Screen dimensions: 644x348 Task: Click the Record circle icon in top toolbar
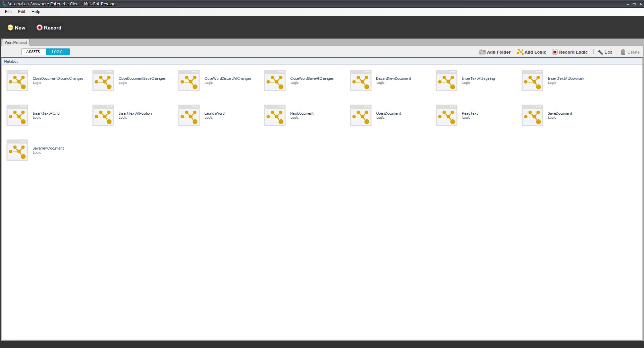coord(40,27)
